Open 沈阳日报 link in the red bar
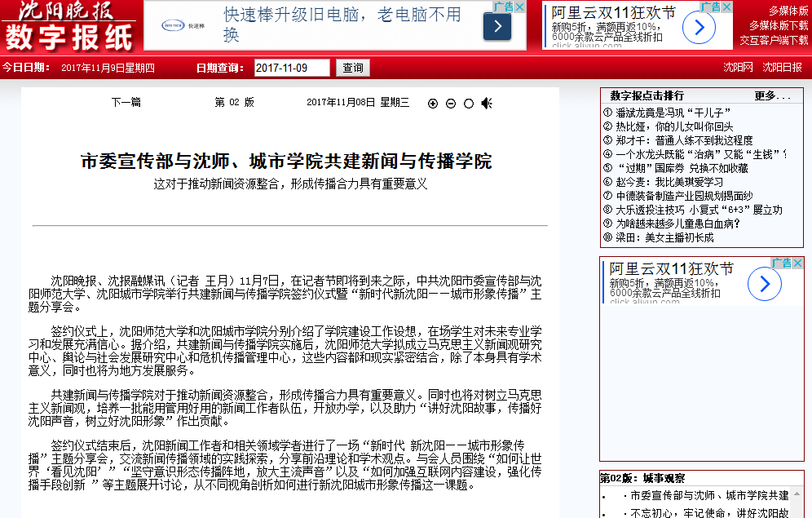Viewport: 812px width, 518px height. click(x=782, y=67)
